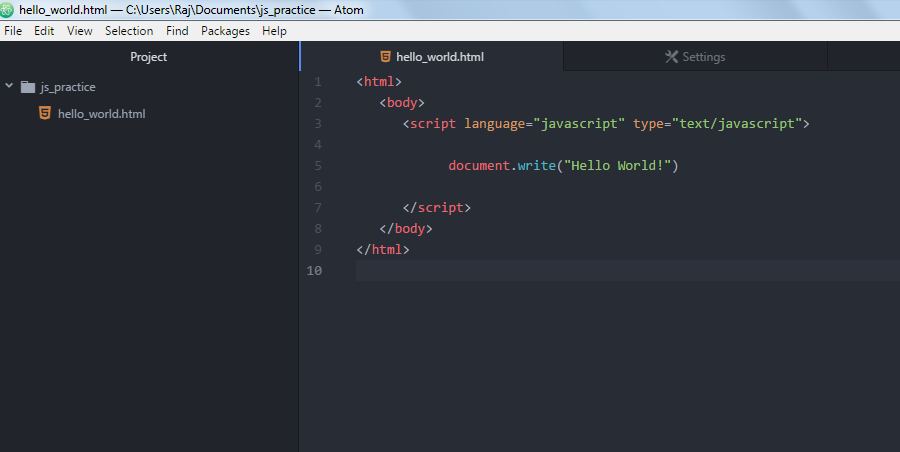Click the closing body tag on line 8
Viewport: 900px width, 452px height.
406,229
